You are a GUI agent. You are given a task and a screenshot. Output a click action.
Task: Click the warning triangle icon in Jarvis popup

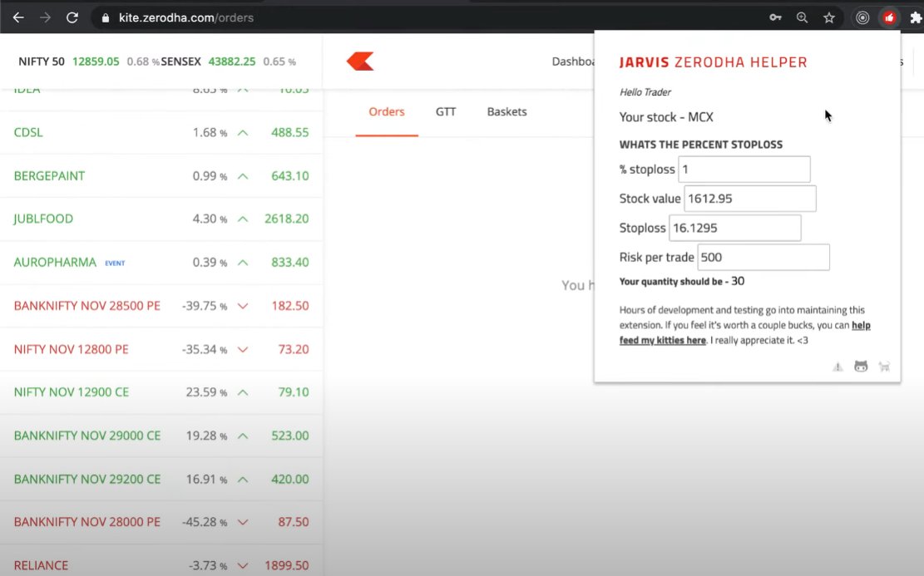coord(838,367)
